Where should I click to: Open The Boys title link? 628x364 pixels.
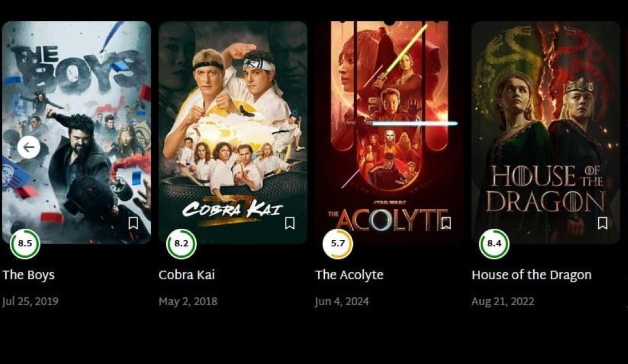point(29,275)
